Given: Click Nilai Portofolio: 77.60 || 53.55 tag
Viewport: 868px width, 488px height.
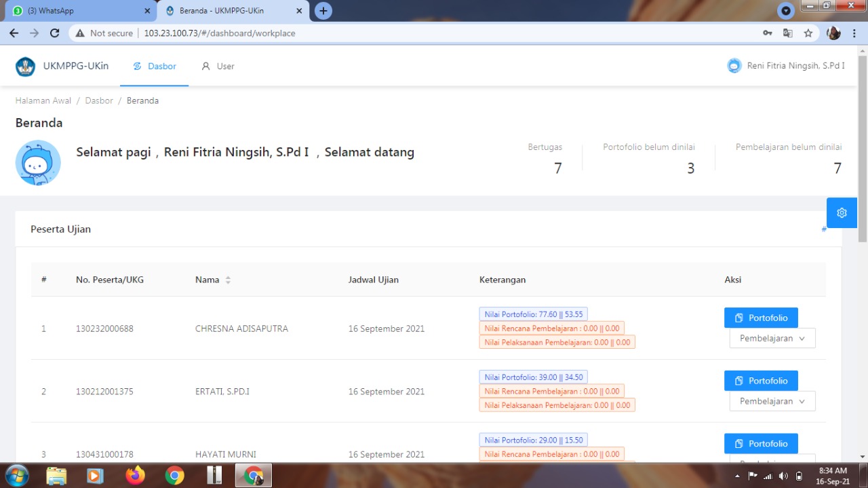Looking at the screenshot, I should pyautogui.click(x=534, y=314).
